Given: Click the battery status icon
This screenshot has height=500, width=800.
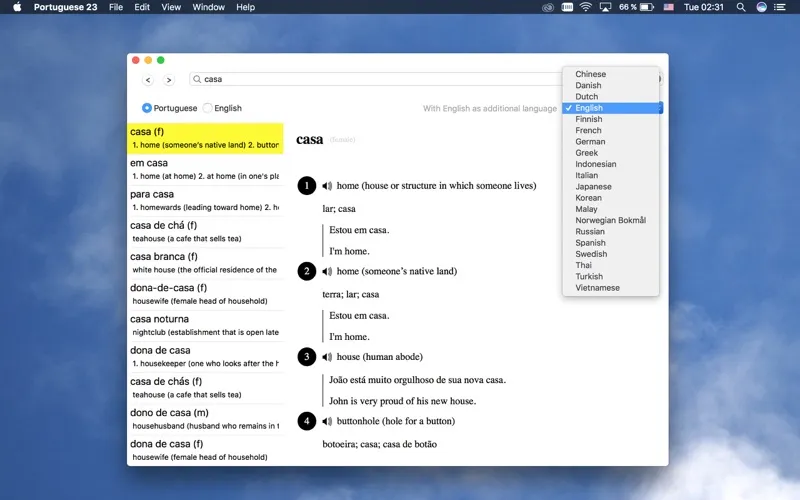Looking at the screenshot, I should coord(647,7).
